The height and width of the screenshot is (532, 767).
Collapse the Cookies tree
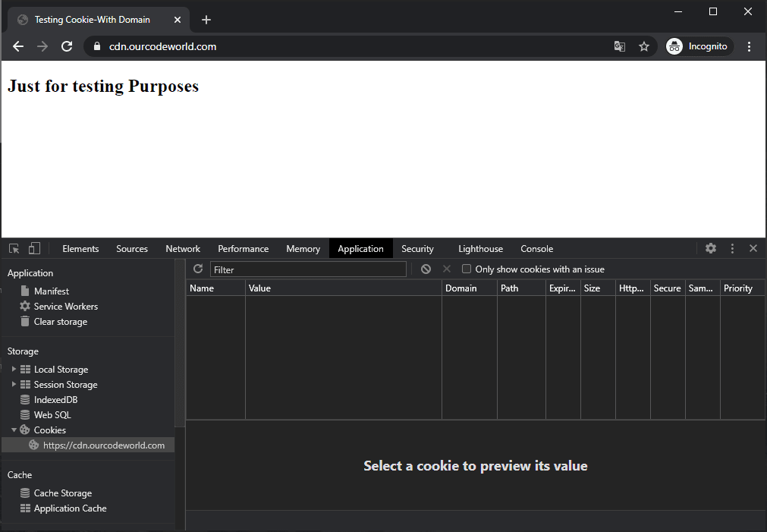coord(14,430)
